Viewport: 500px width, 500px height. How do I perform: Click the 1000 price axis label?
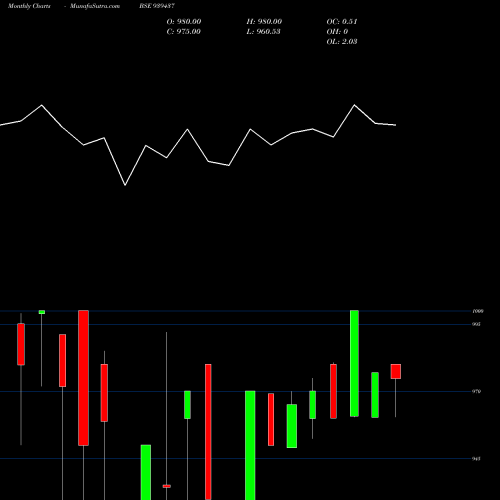[x=478, y=311]
